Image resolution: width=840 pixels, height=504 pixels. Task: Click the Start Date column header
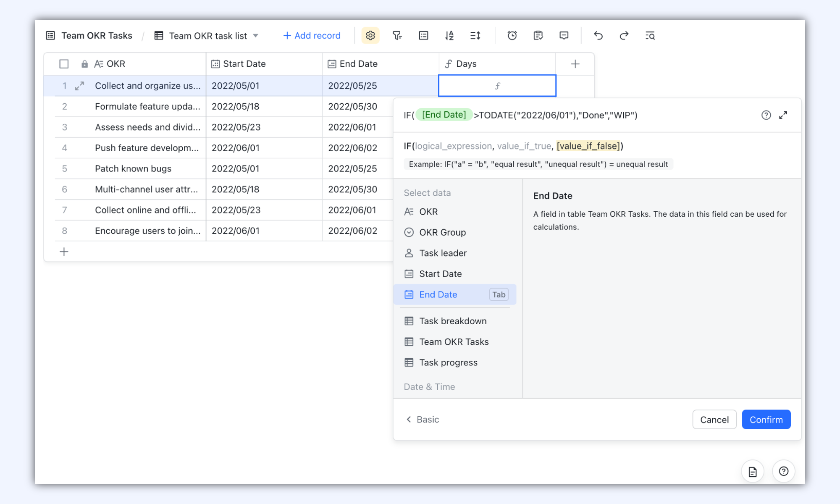(264, 64)
